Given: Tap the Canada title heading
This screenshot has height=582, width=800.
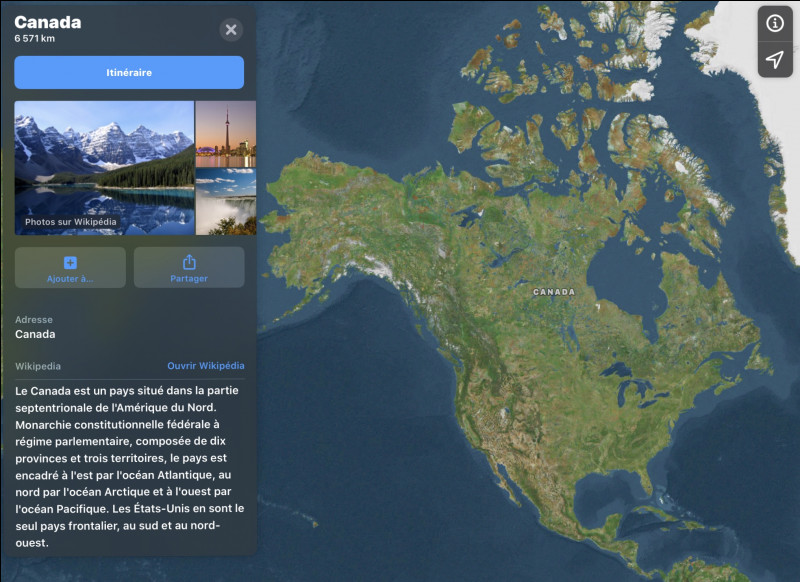Looking at the screenshot, I should tap(48, 22).
